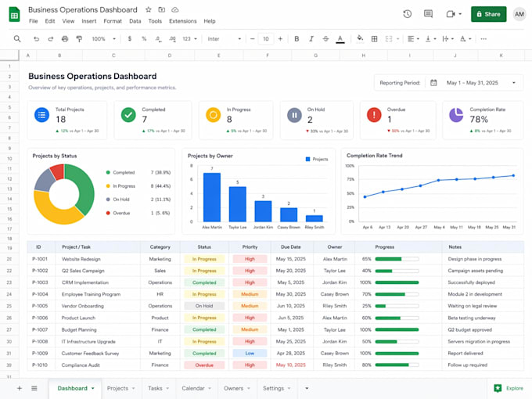This screenshot has height=399, width=532.
Task: Decrease font size with minus button
Action: (x=253, y=38)
